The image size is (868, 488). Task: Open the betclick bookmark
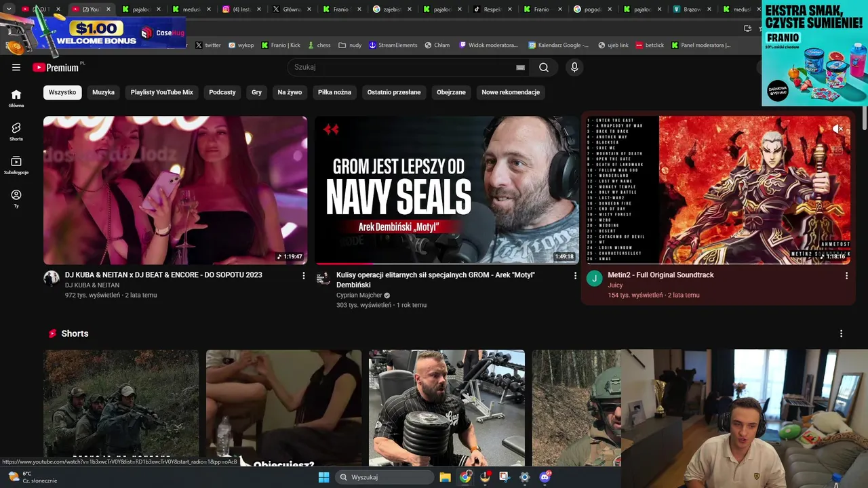click(650, 45)
